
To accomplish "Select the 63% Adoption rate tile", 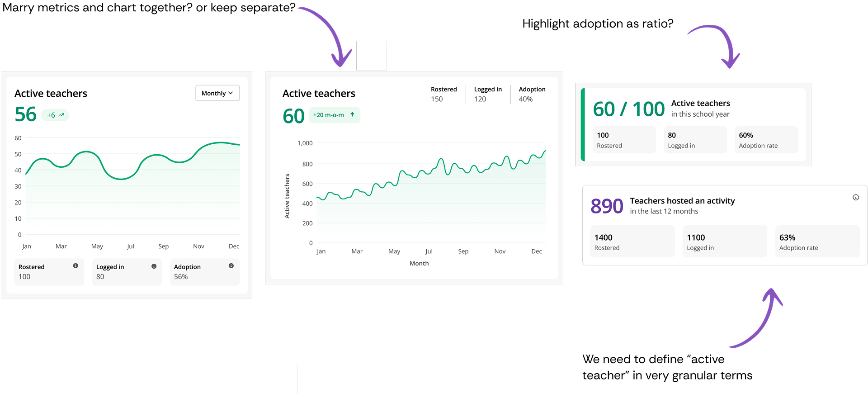I will 817,242.
